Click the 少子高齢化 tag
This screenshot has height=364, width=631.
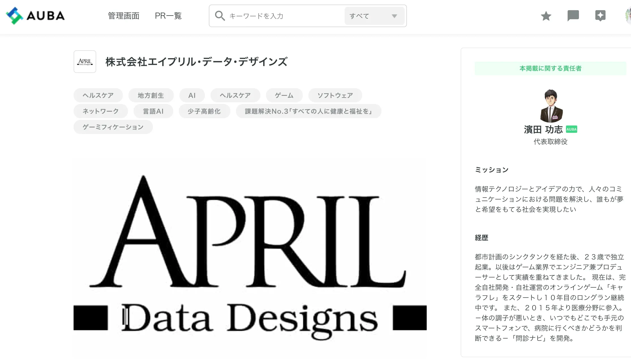204,111
